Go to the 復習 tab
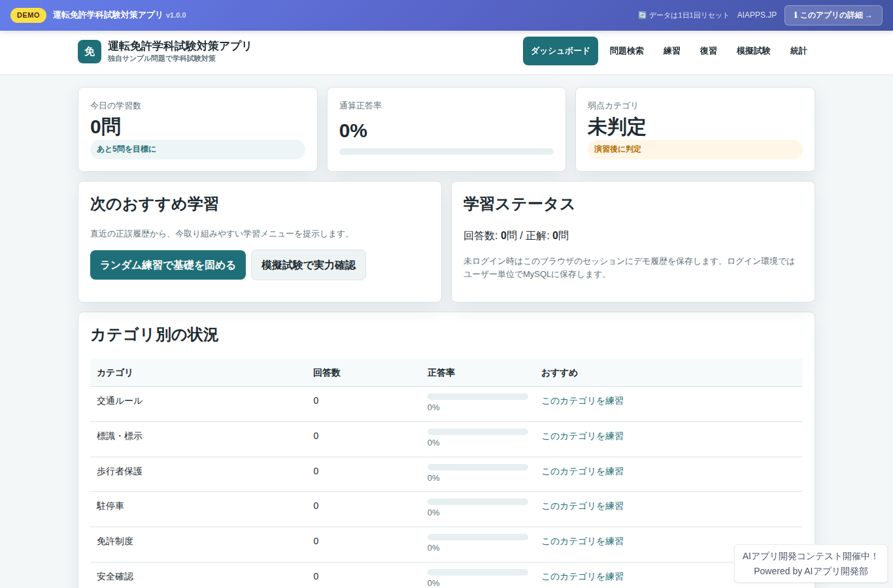Image resolution: width=893 pixels, height=588 pixels. click(x=709, y=51)
